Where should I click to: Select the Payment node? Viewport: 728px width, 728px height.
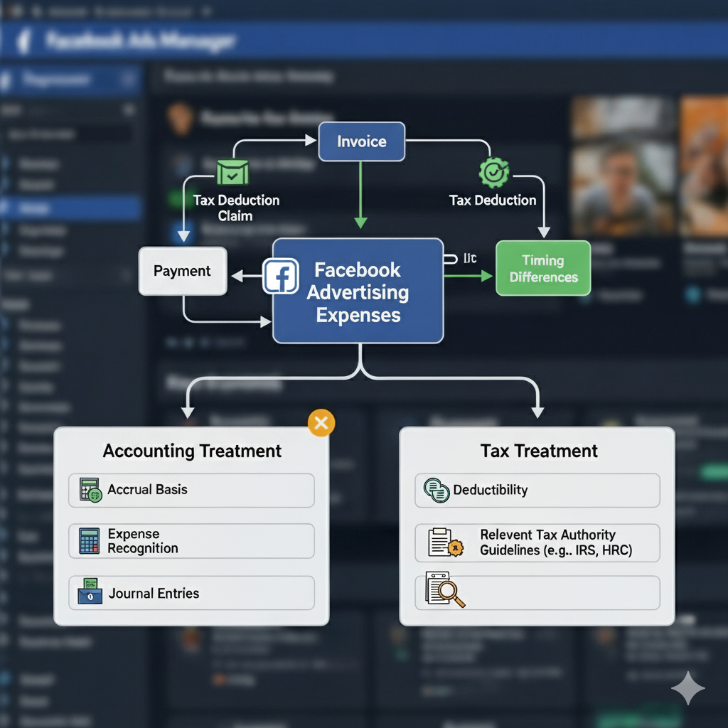pyautogui.click(x=183, y=271)
